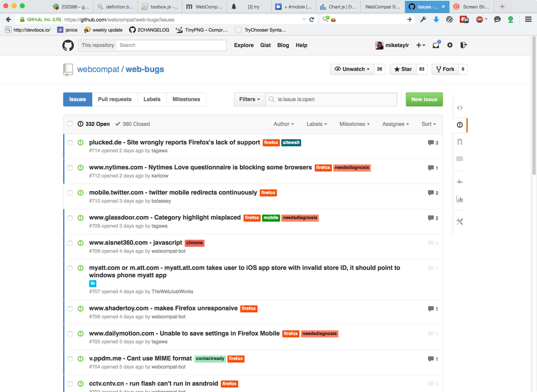
Task: Open the Pulse activity sidebar icon
Action: tap(460, 182)
